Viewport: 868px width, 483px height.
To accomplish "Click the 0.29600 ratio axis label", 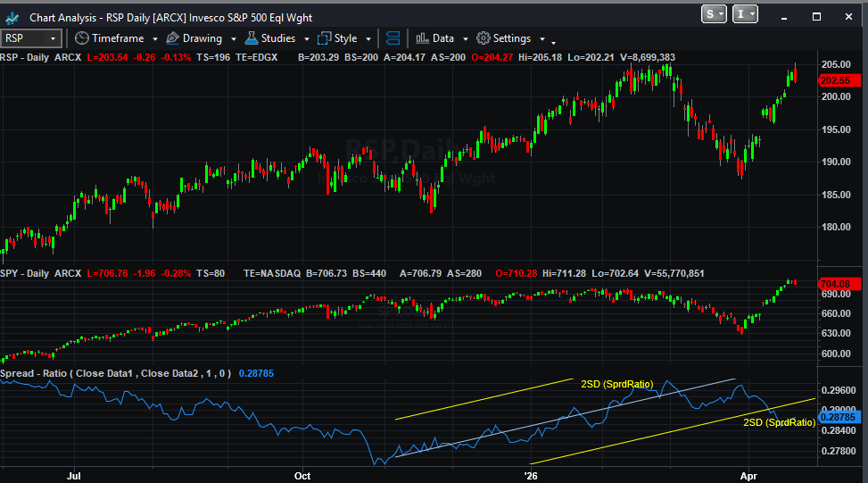I will (x=838, y=390).
